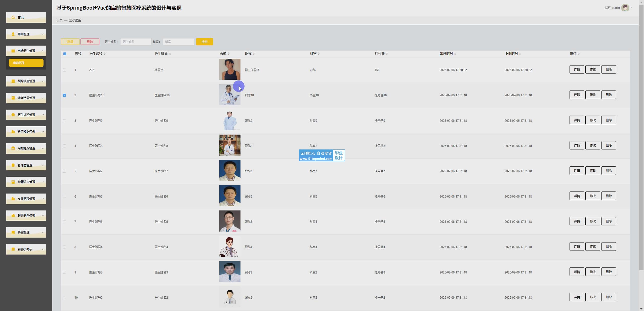
Task: Click the 科室管理 sidebar icon
Action: [13, 232]
